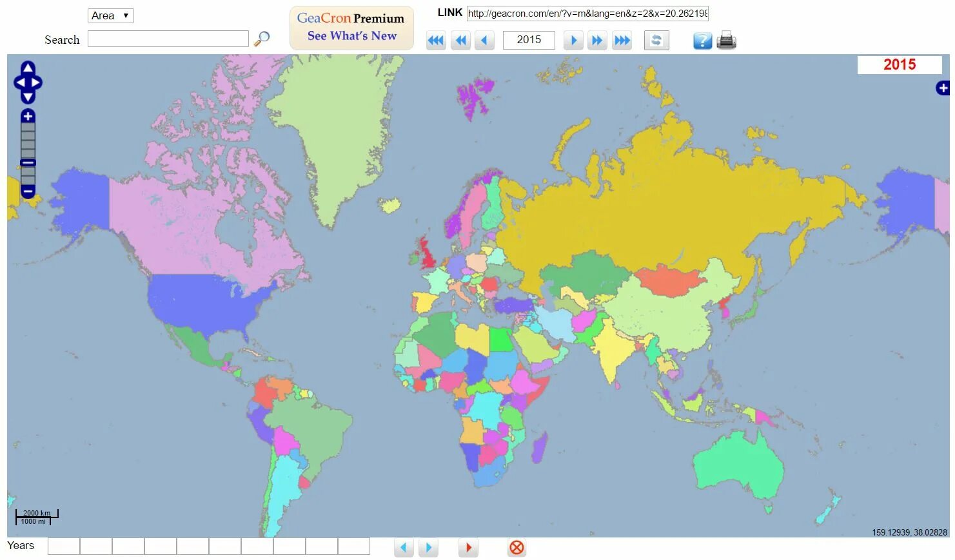This screenshot has height=560, width=955.
Task: Click the printer icon
Action: [x=726, y=41]
